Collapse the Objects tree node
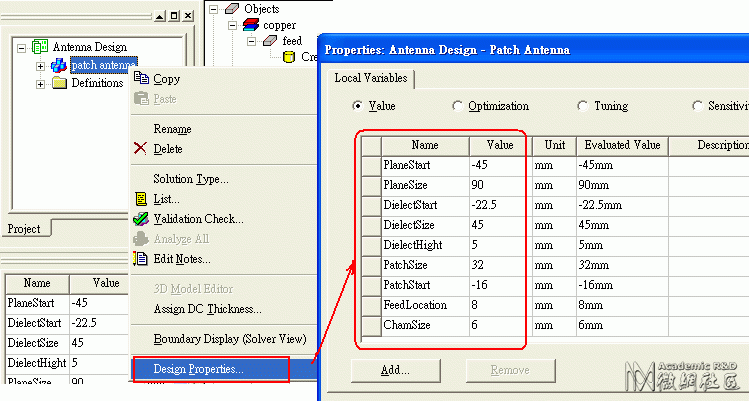 click(x=214, y=9)
